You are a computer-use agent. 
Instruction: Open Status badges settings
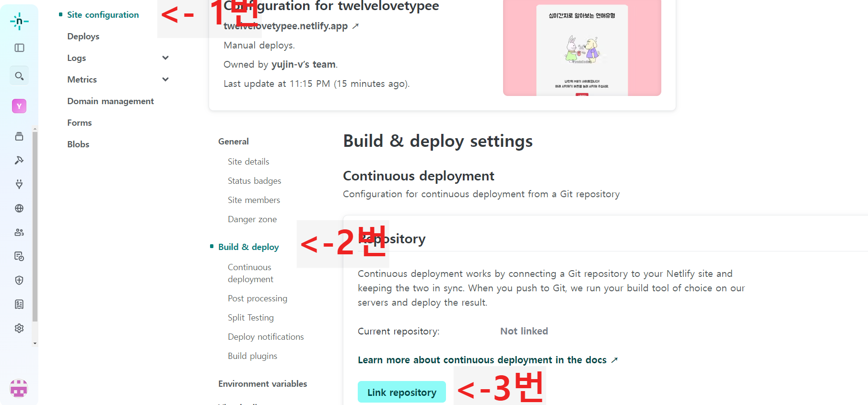click(x=255, y=181)
